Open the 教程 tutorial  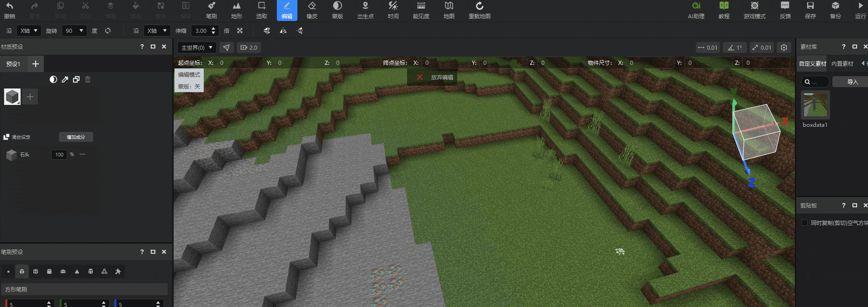(x=724, y=10)
